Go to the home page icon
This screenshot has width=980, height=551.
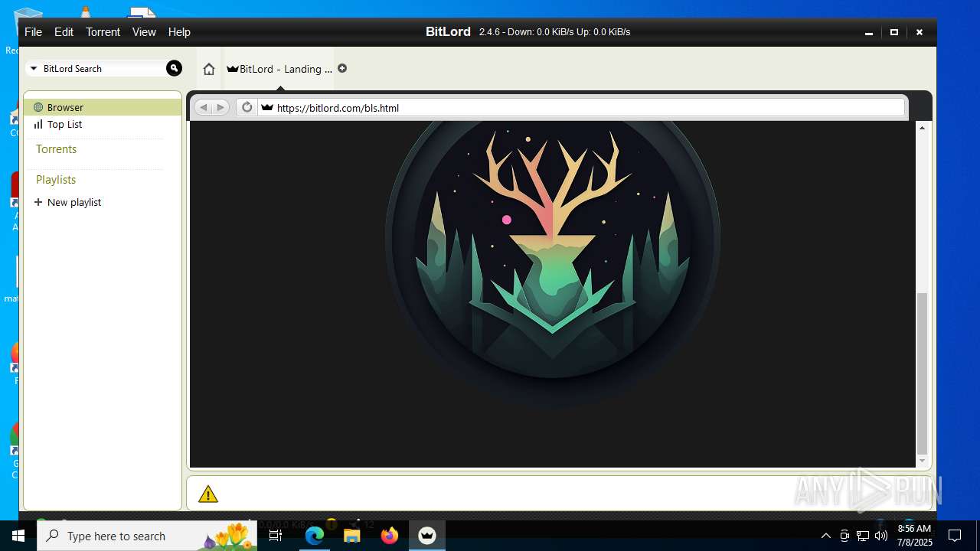pos(209,69)
